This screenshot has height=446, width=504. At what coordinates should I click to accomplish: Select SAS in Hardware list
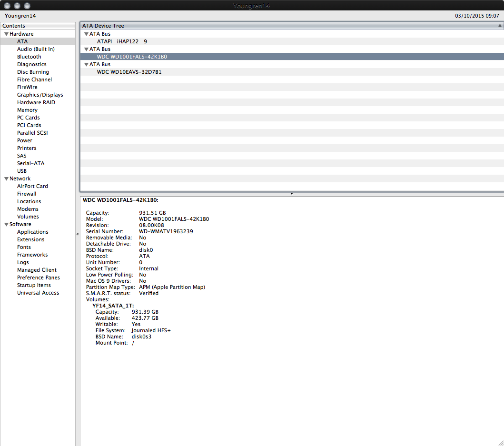coord(21,156)
